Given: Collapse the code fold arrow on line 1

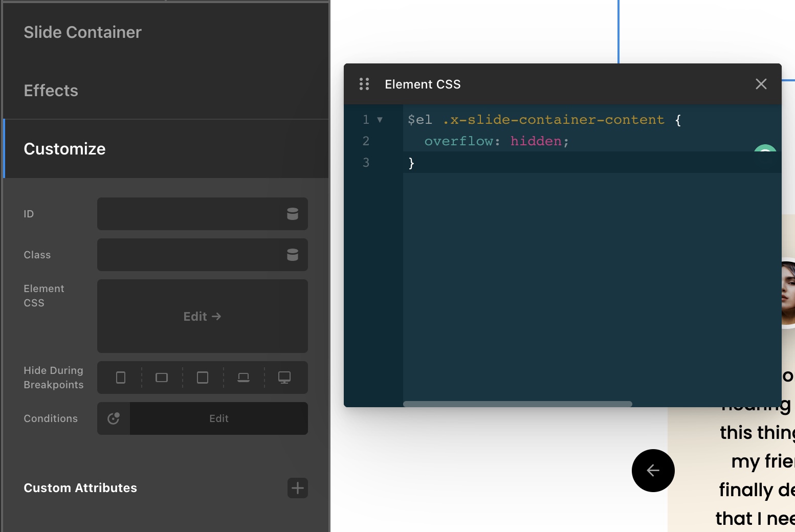Looking at the screenshot, I should tap(380, 120).
